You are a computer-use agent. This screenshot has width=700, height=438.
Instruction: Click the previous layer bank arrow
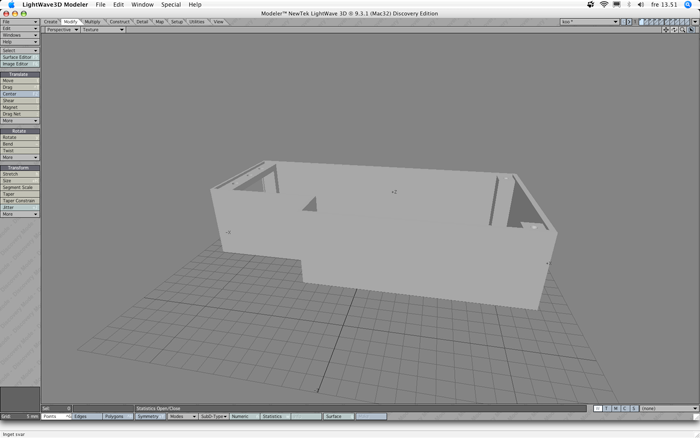[x=624, y=21]
